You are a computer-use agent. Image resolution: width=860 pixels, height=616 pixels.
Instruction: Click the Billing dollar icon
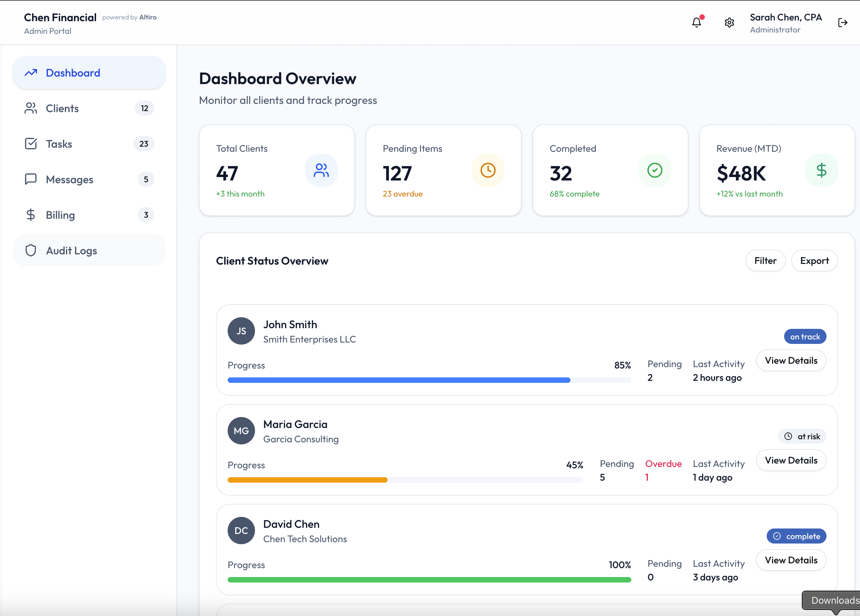(30, 215)
